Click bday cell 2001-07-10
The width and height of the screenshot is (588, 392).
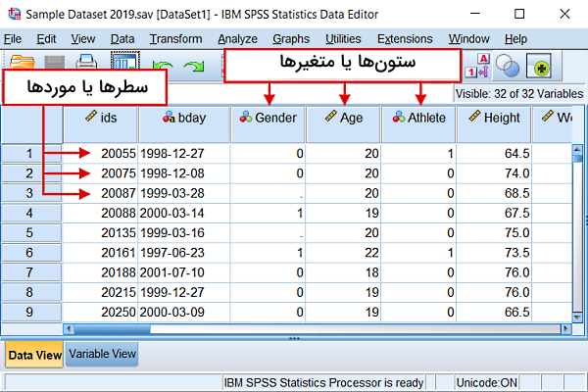tap(184, 272)
